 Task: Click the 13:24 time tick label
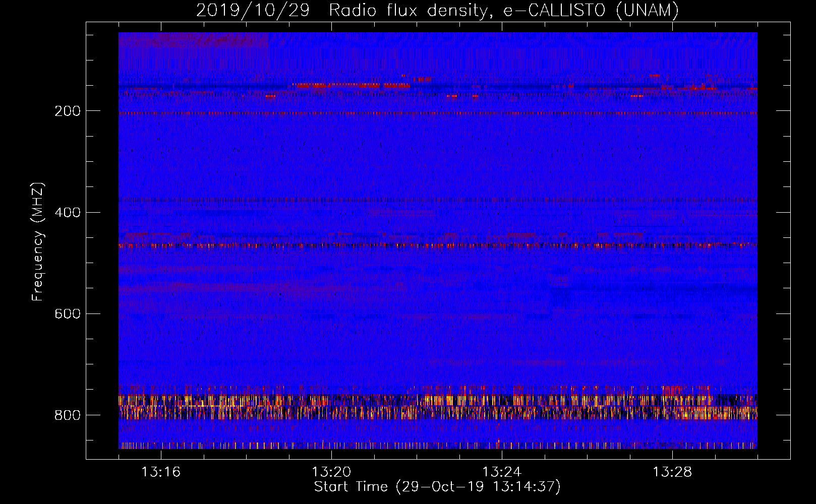pyautogui.click(x=502, y=472)
